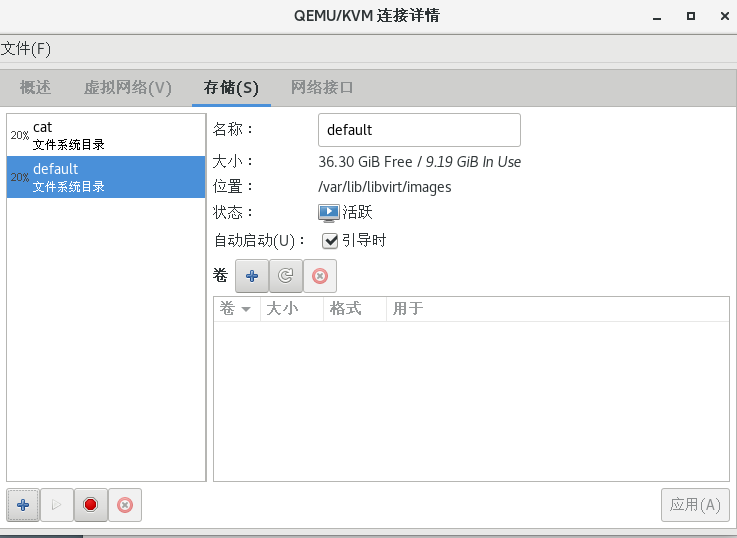Viewport: 737px width, 538px height.
Task: Select the cat storage pool
Action: pos(106,135)
